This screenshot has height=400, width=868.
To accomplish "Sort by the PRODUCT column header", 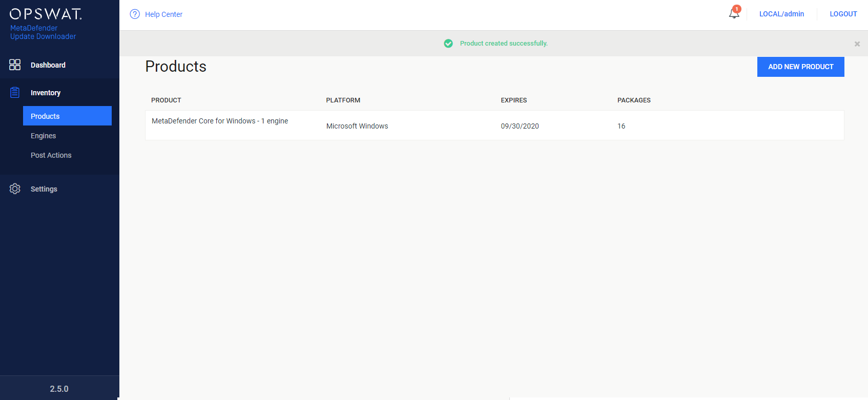I will pos(166,100).
